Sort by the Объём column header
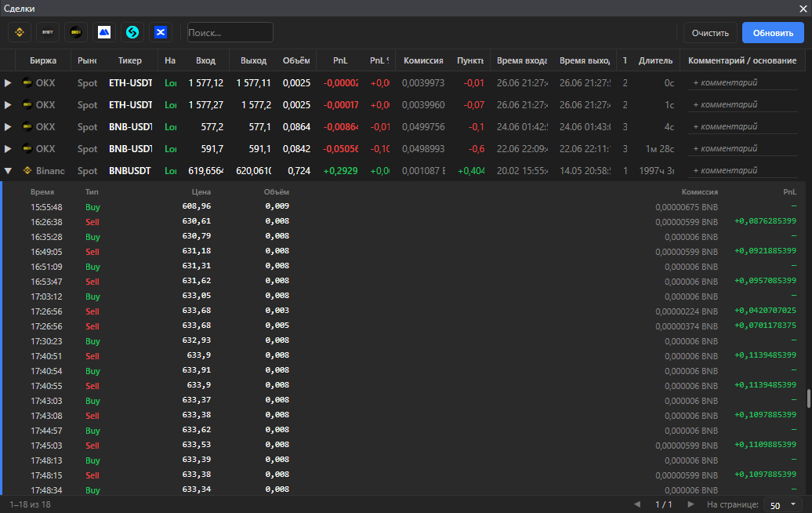This screenshot has width=812, height=513. 296,60
